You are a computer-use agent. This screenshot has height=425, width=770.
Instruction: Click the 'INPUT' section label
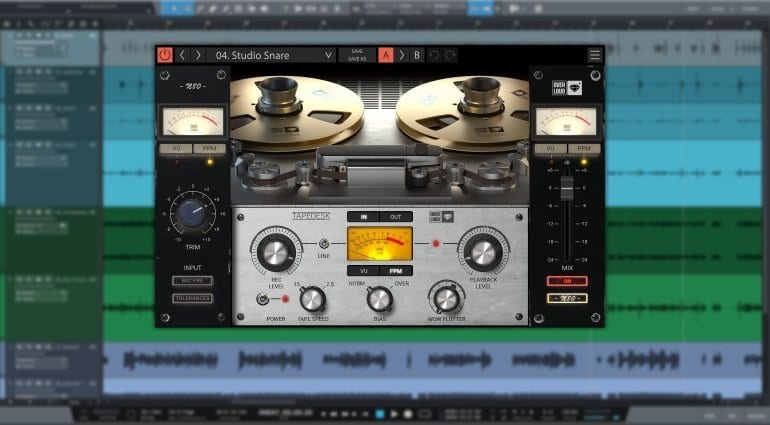192,268
